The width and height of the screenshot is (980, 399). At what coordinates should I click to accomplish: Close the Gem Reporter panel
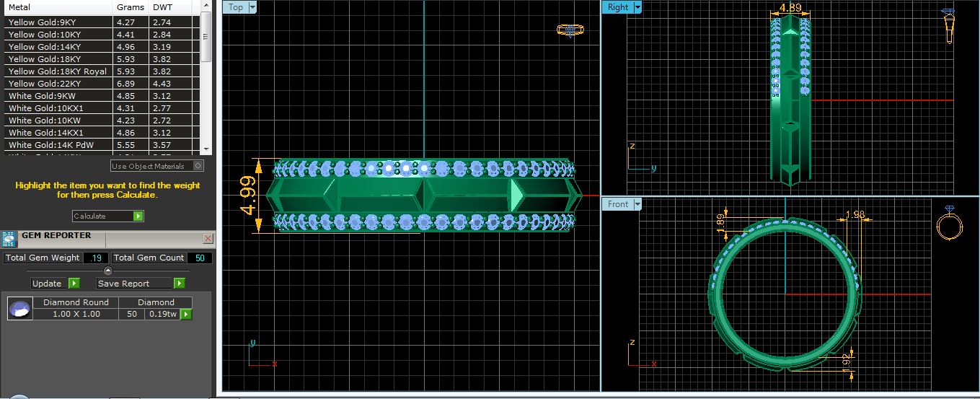point(208,238)
